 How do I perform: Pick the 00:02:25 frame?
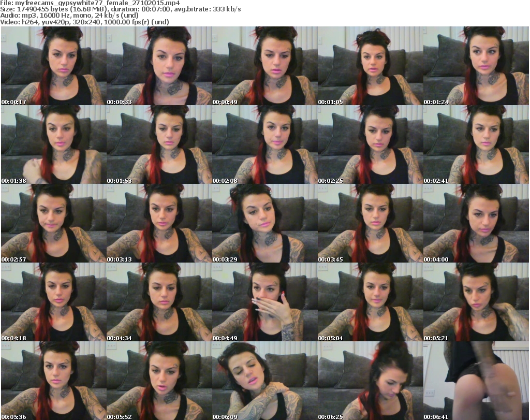[370, 144]
